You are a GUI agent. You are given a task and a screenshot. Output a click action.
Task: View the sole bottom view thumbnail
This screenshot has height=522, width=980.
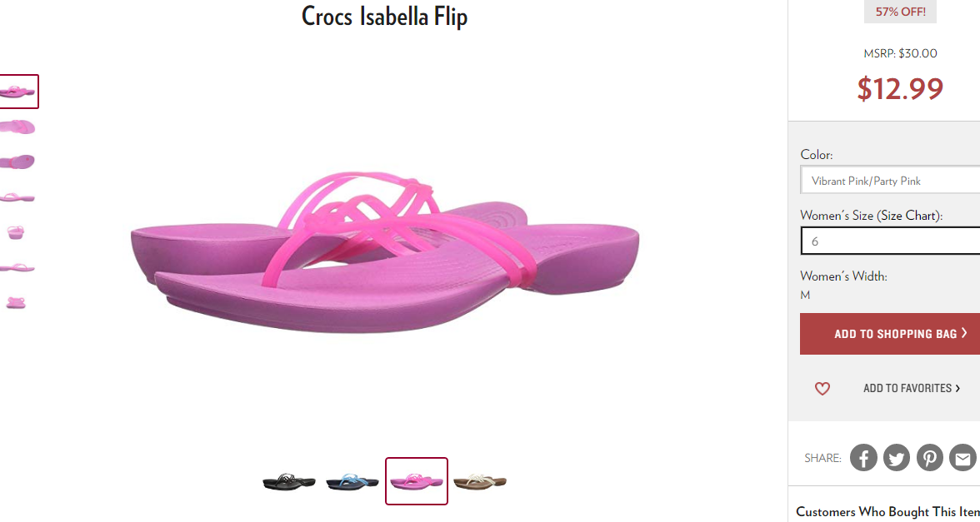(17, 162)
